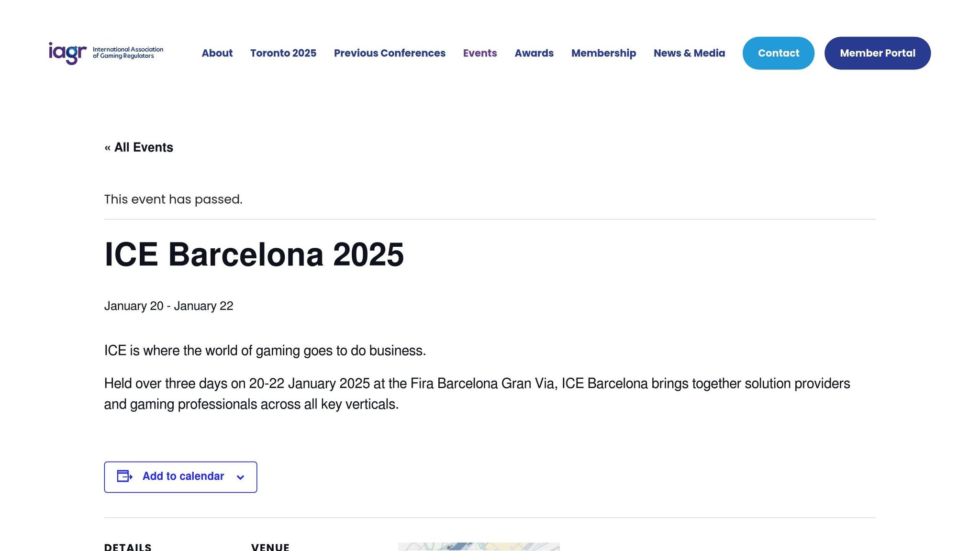Expand the Add to calendar dropdown chevron
This screenshot has width=980, height=551.
240,477
